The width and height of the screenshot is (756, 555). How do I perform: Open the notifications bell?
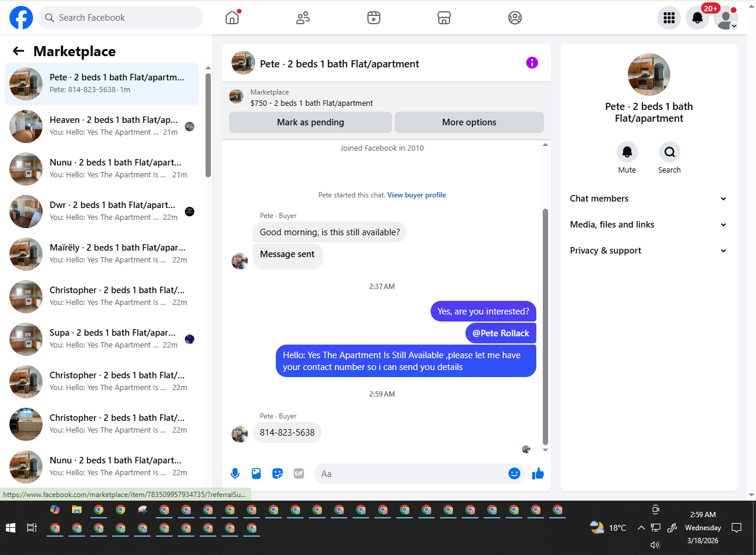click(698, 18)
